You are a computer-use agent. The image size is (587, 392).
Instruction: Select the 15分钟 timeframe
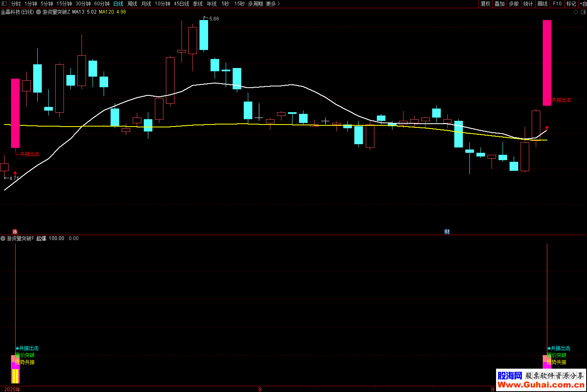point(64,4)
